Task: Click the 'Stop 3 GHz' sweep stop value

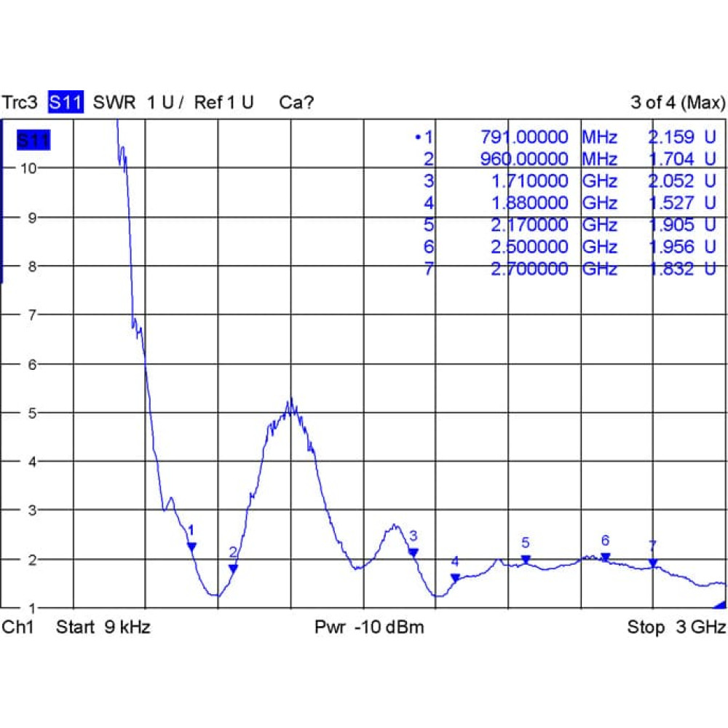Action: [676, 628]
